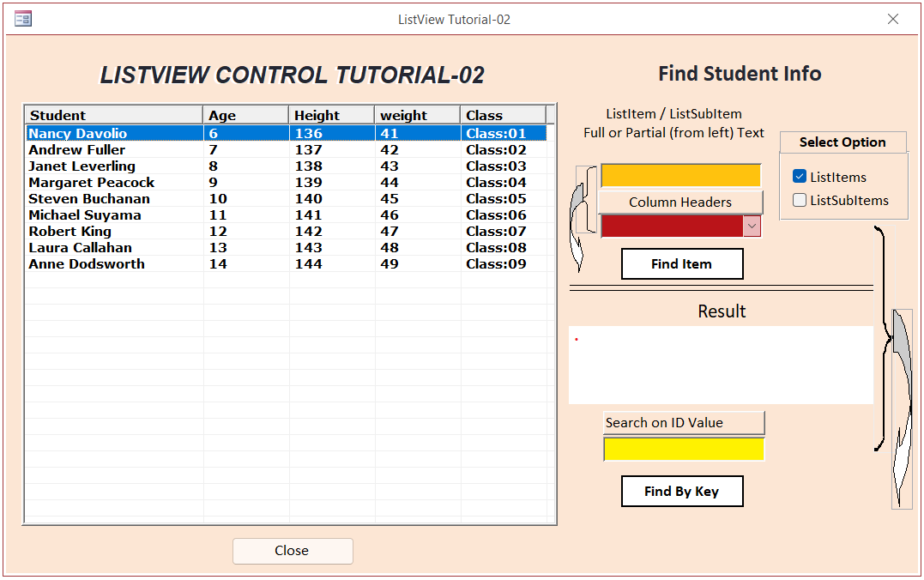Enable the ListSubItems checkbox

(800, 200)
